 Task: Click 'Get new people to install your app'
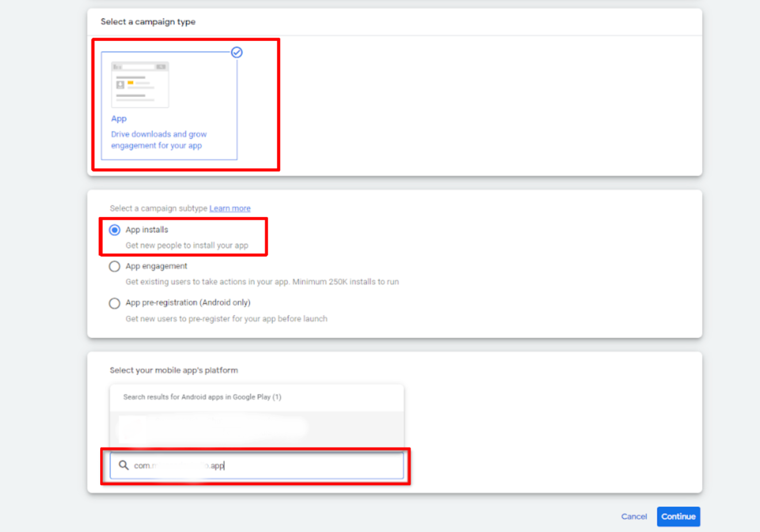[x=187, y=245]
